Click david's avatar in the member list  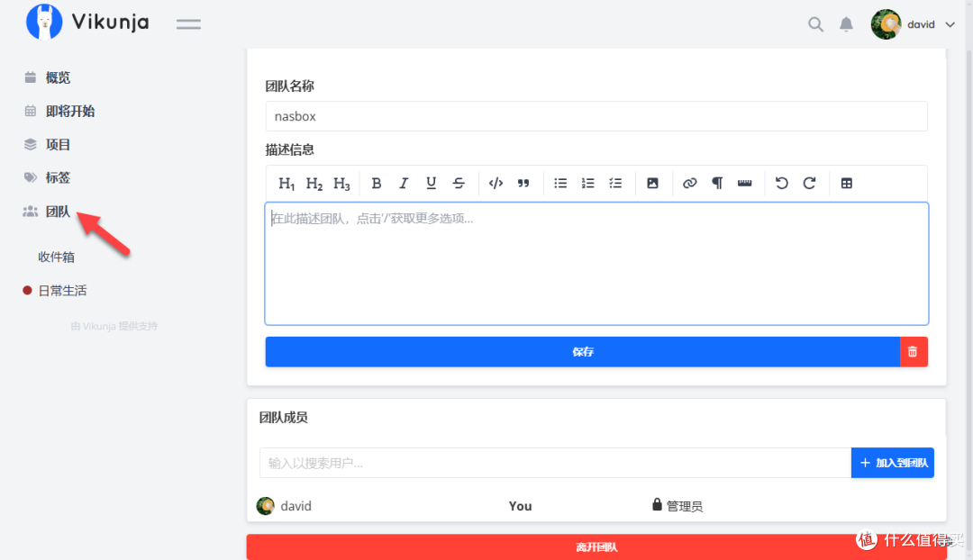pyautogui.click(x=266, y=506)
